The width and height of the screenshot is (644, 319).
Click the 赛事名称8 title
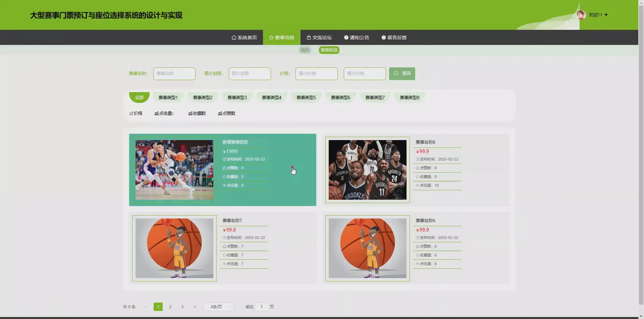(x=425, y=142)
